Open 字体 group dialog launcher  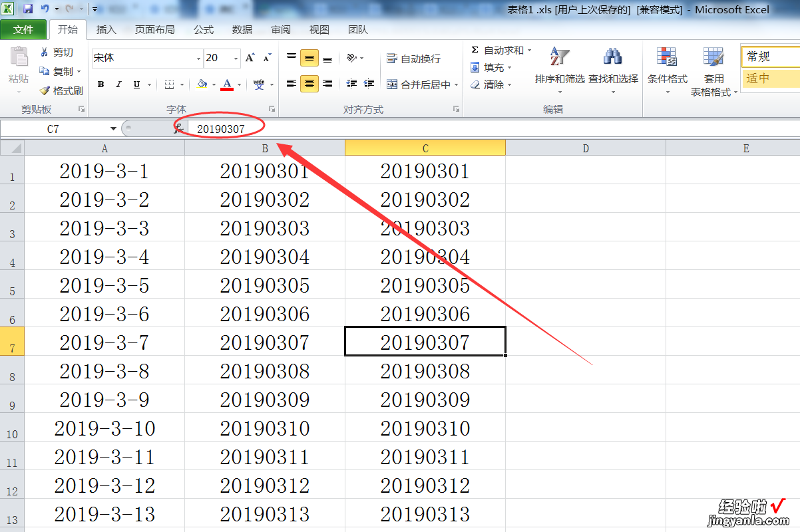(272, 108)
